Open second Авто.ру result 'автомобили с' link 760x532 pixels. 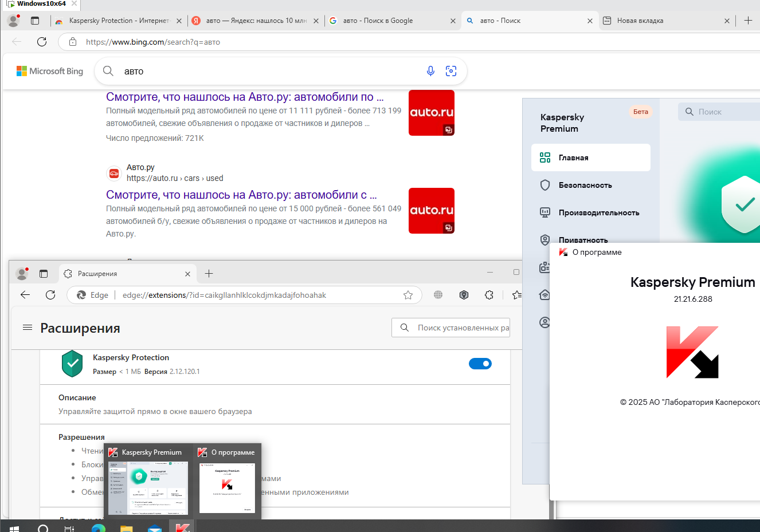pos(241,195)
